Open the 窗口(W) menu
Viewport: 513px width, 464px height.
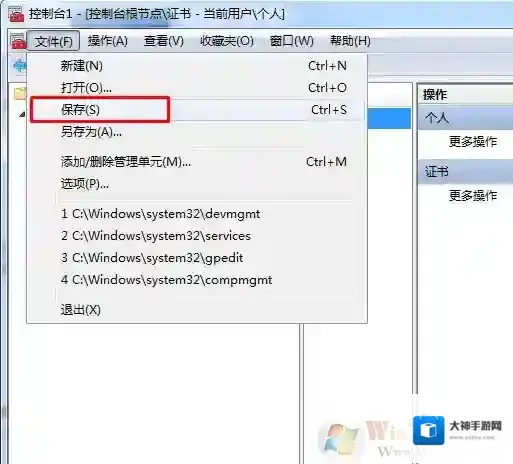pos(292,41)
